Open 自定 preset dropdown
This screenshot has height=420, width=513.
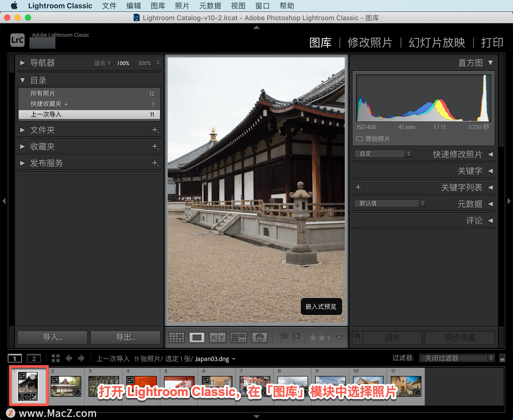(383, 154)
